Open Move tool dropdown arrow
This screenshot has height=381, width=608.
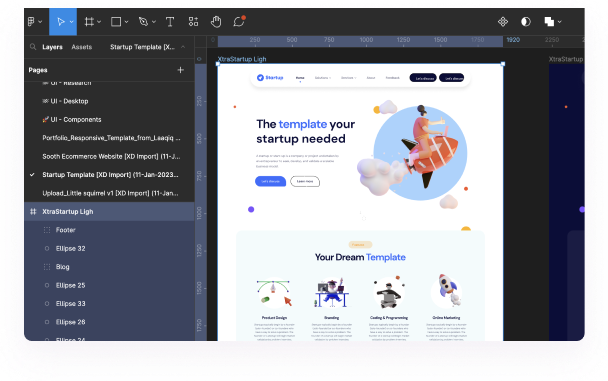(x=72, y=22)
